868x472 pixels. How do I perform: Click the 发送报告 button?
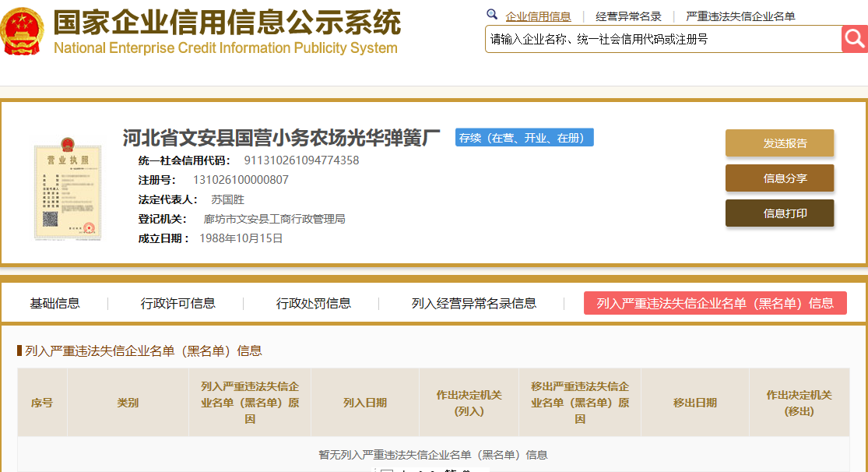(x=779, y=143)
